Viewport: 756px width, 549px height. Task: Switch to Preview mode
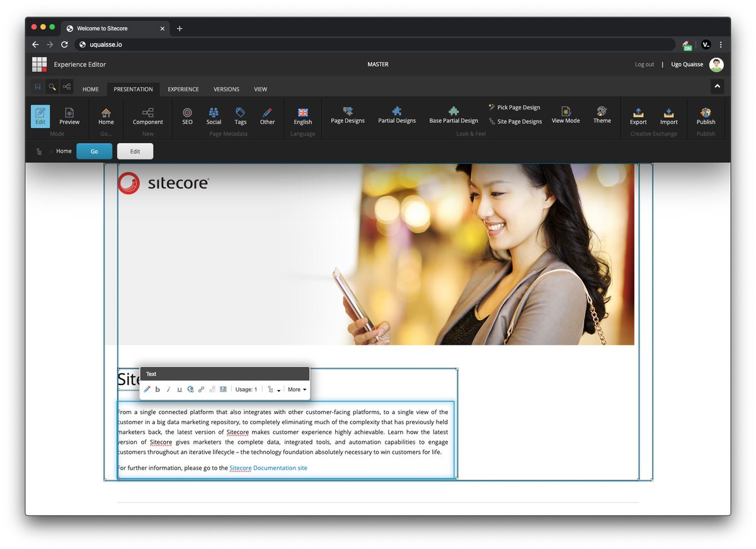(x=69, y=117)
